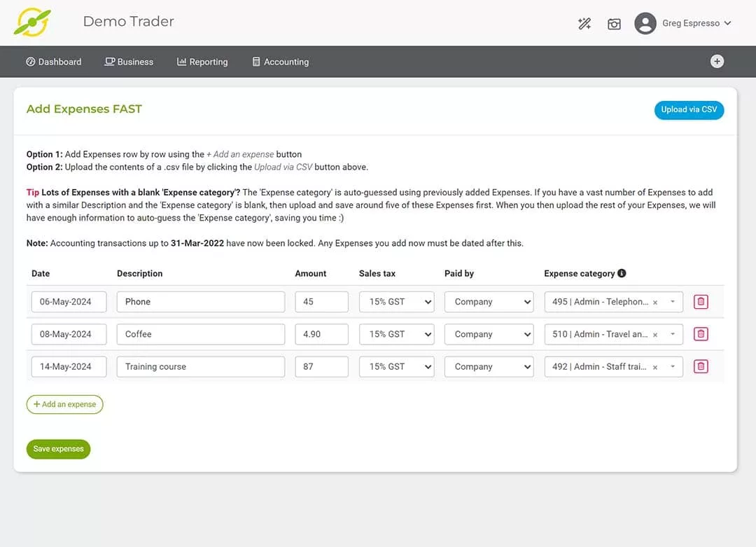
Task: Expand the 495 Admin Telephone category dropdown
Action: click(x=673, y=302)
